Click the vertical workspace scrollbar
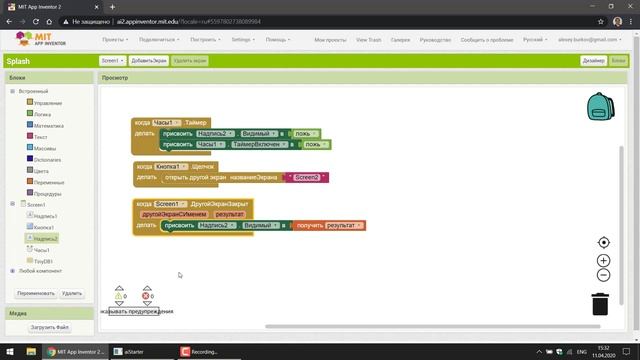Image resolution: width=640 pixels, height=360 pixels. 621,225
